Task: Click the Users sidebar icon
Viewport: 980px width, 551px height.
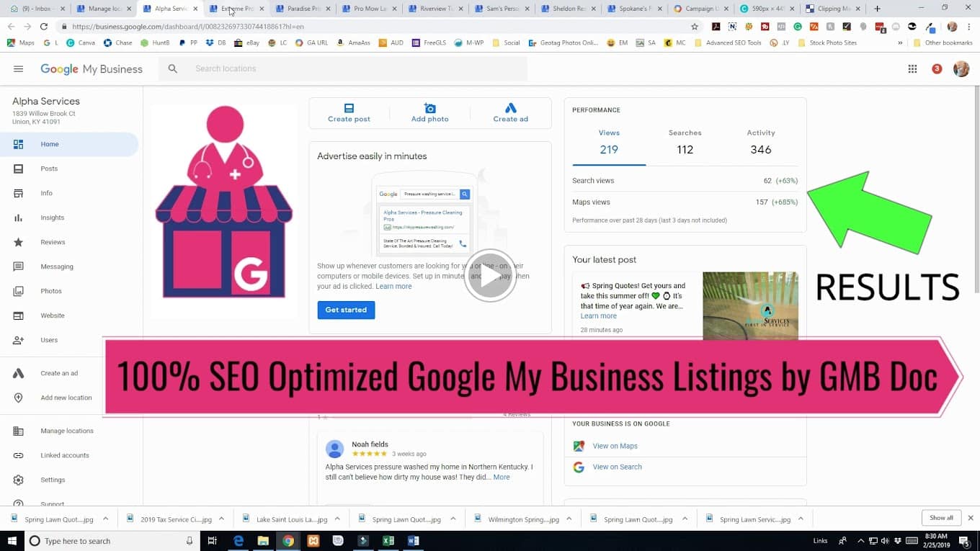Action: point(19,340)
